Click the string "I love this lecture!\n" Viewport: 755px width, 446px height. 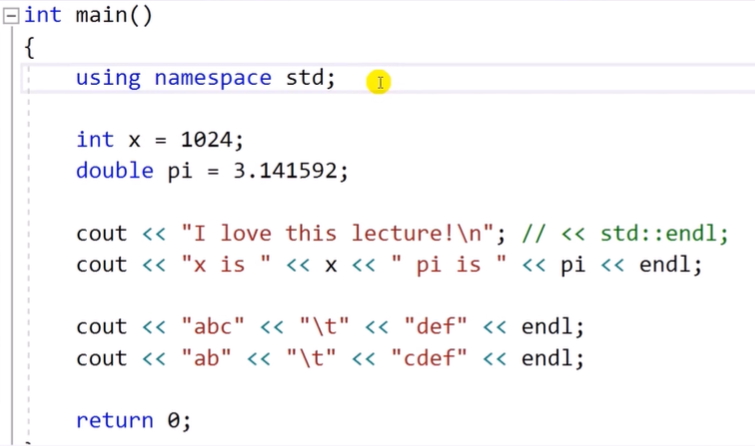tap(338, 234)
